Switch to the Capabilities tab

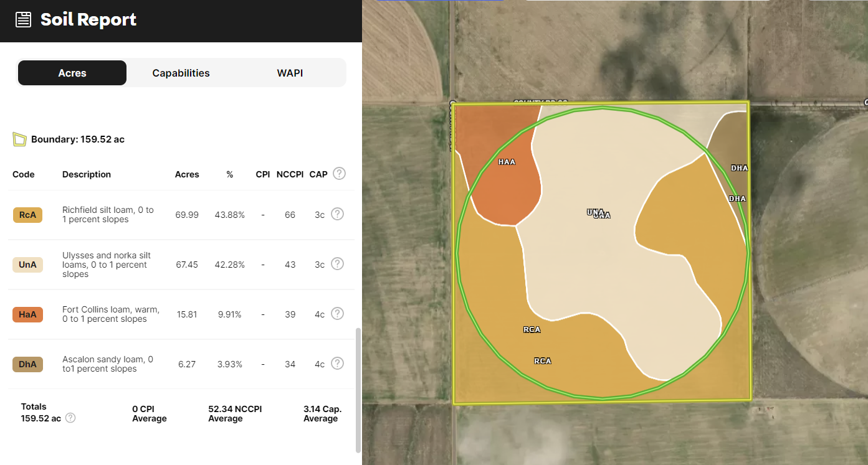click(181, 73)
